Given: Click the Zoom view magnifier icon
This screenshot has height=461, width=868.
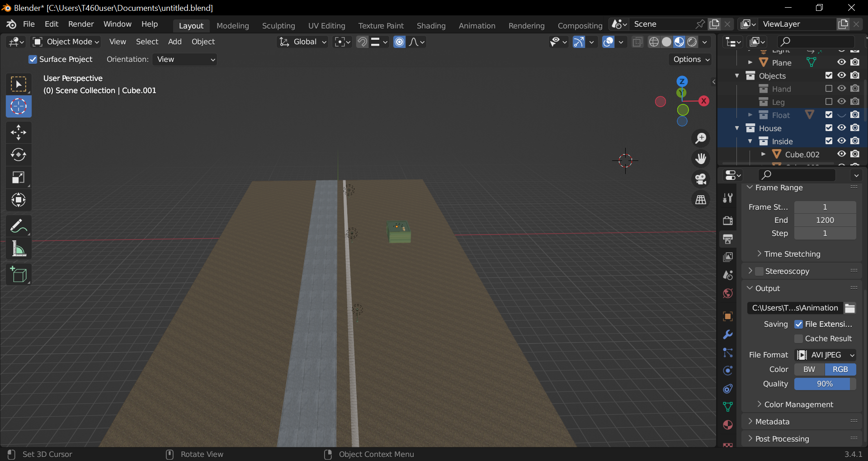Looking at the screenshot, I should pos(701,138).
